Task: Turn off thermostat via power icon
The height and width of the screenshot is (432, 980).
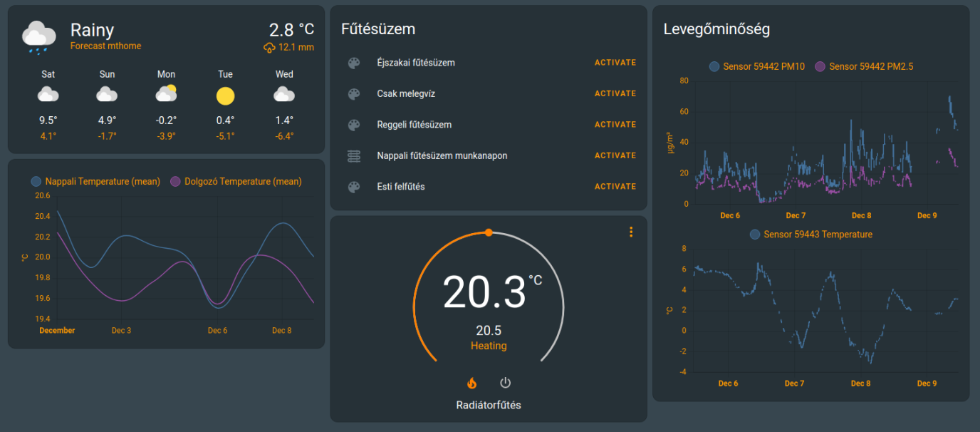Action: [506, 383]
